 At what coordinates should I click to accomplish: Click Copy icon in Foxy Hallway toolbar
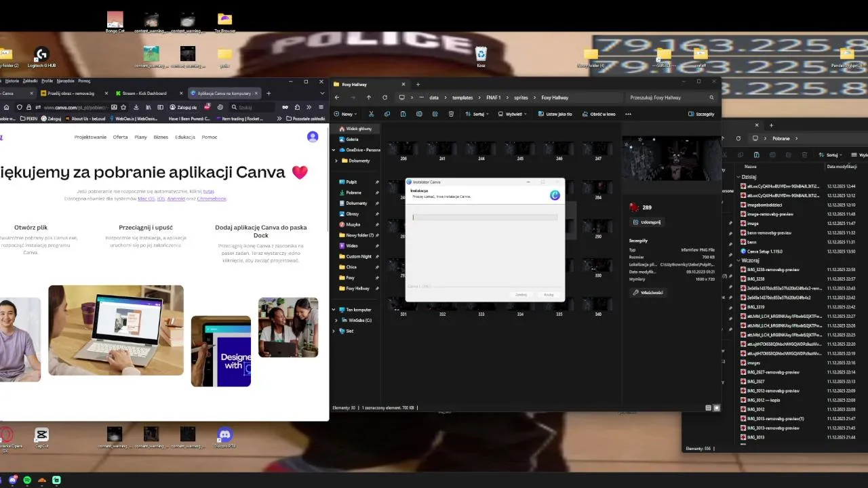[x=387, y=114]
